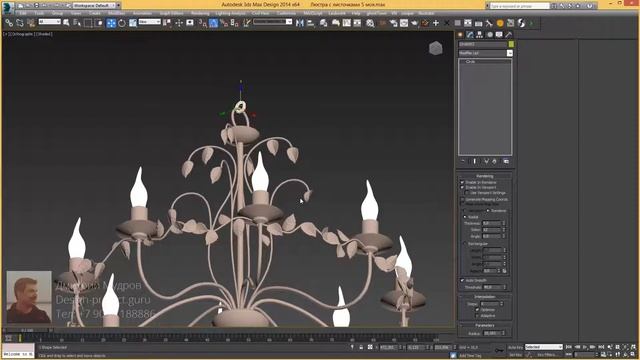
Task: Collapse the Parameters rollout
Action: click(x=485, y=325)
